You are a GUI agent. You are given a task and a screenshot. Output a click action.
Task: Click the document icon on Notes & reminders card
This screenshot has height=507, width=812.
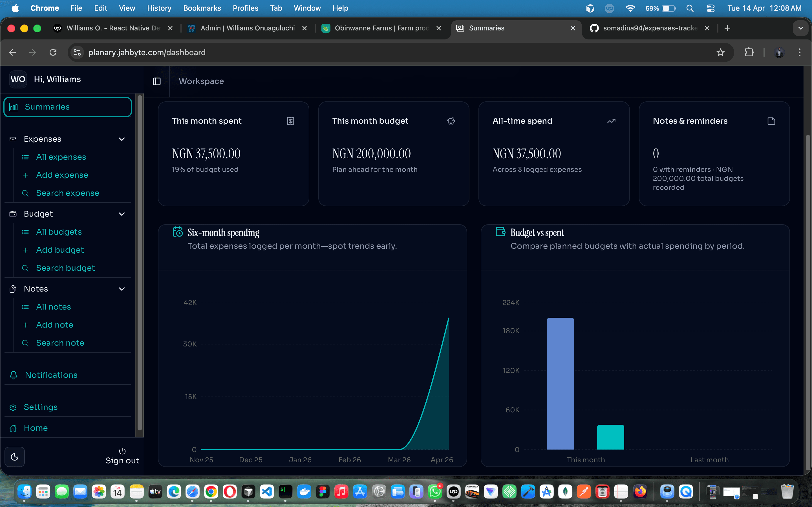[771, 121]
